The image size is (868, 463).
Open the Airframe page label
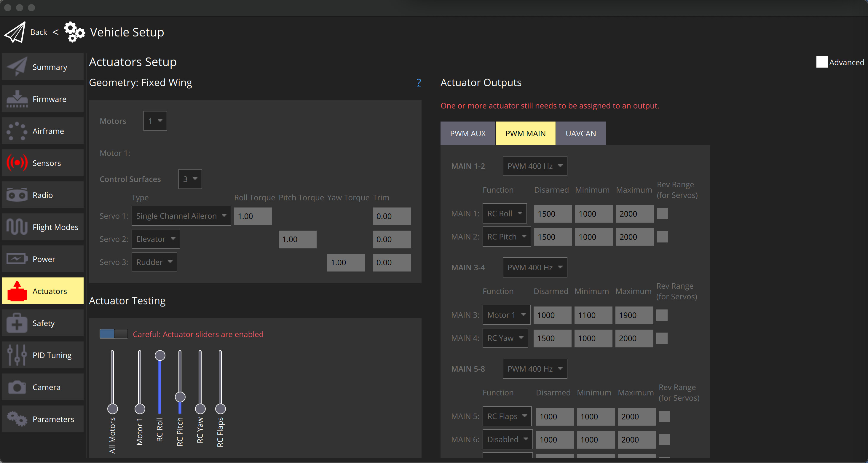48,131
